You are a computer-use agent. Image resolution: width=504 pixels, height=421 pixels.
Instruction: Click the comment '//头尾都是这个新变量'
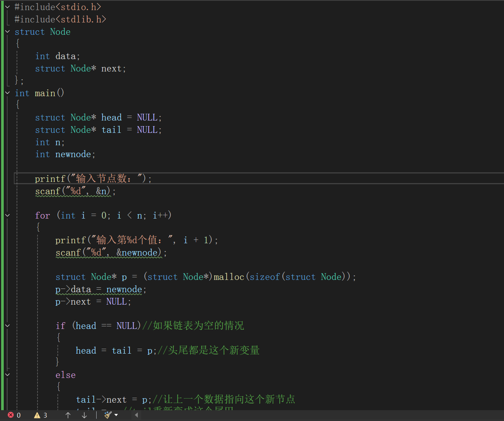(209, 350)
